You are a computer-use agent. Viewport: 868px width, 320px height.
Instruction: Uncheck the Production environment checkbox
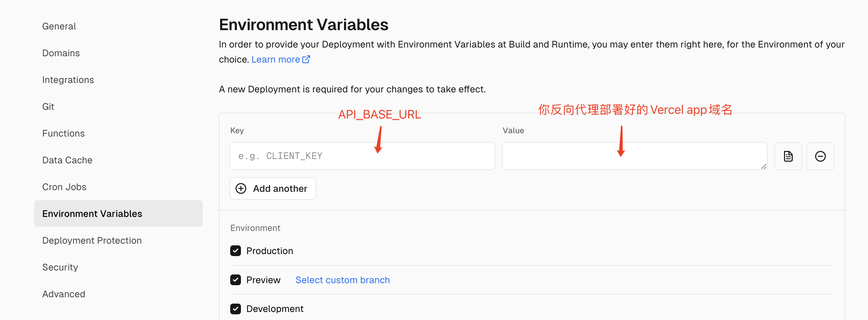pyautogui.click(x=236, y=250)
